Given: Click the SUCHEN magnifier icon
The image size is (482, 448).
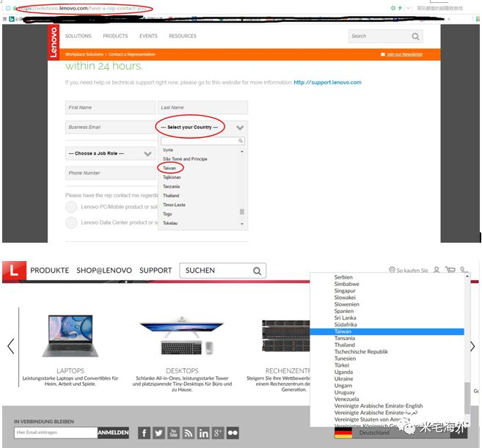Looking at the screenshot, I should pyautogui.click(x=257, y=271).
